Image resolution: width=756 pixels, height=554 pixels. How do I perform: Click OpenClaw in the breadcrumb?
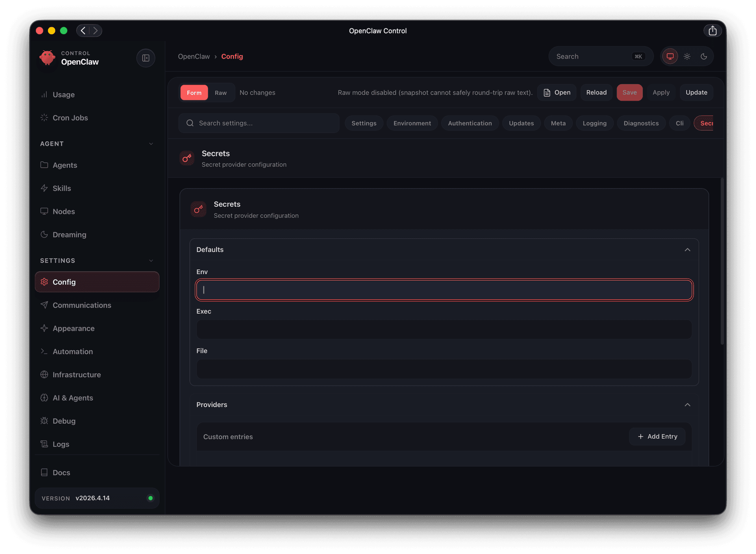194,56
